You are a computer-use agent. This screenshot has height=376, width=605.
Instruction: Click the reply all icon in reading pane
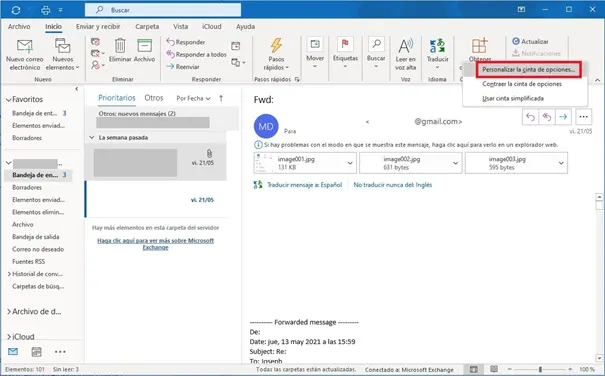[547, 117]
